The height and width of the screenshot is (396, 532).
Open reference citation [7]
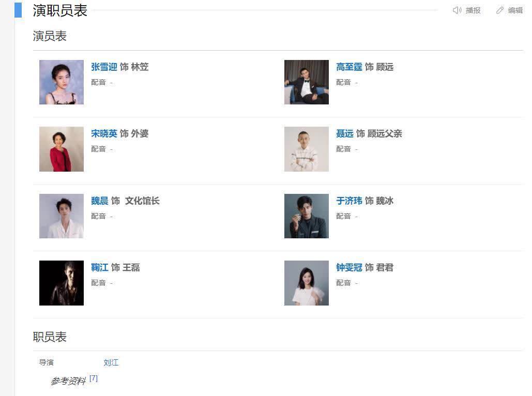tap(94, 378)
